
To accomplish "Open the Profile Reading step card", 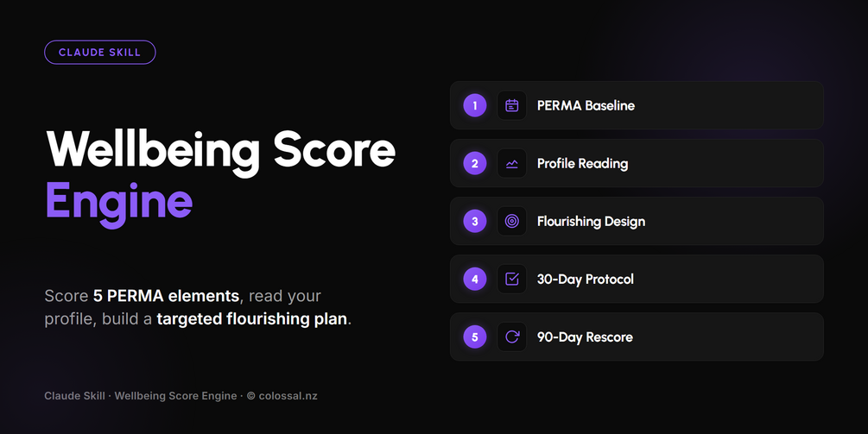I will point(637,163).
